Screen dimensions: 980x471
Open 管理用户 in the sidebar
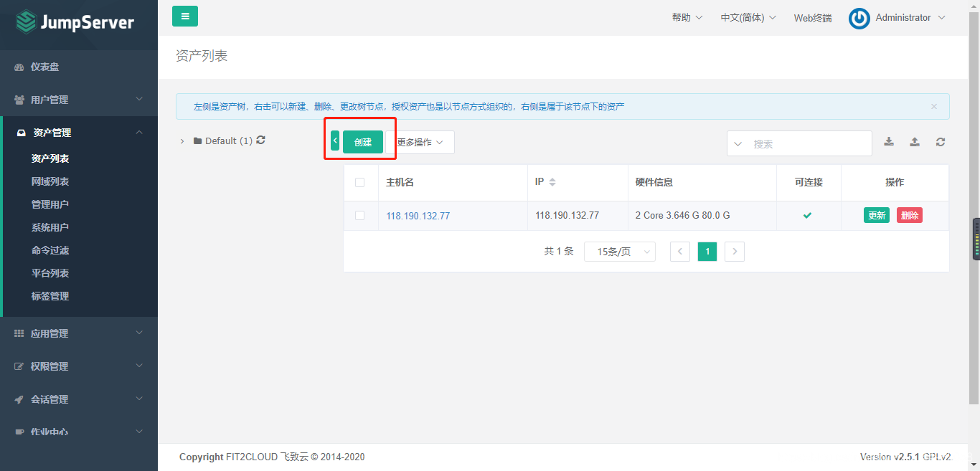point(50,204)
